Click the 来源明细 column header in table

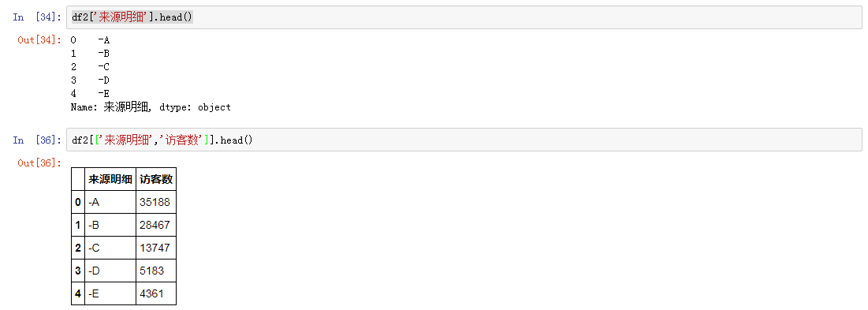[x=110, y=179]
